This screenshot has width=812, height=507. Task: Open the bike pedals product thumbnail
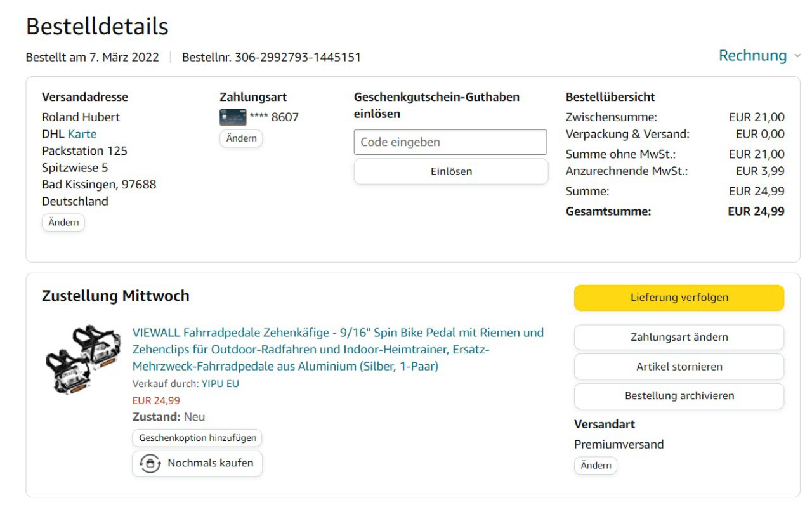82,360
